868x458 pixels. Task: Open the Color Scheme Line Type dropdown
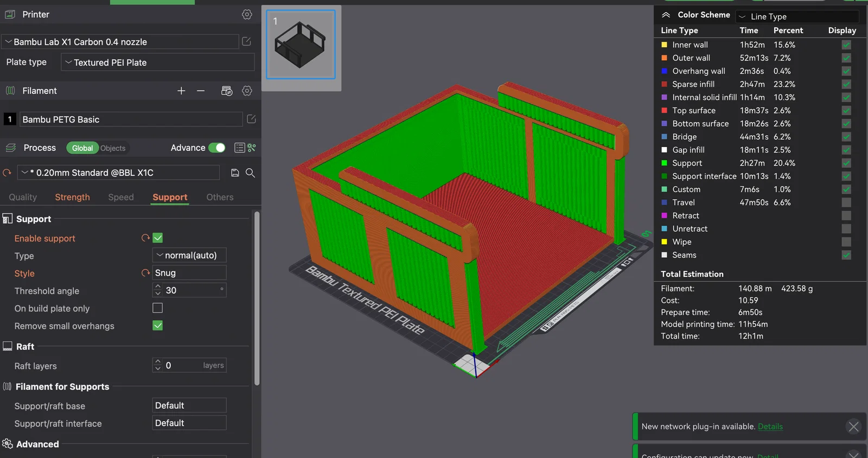click(797, 16)
